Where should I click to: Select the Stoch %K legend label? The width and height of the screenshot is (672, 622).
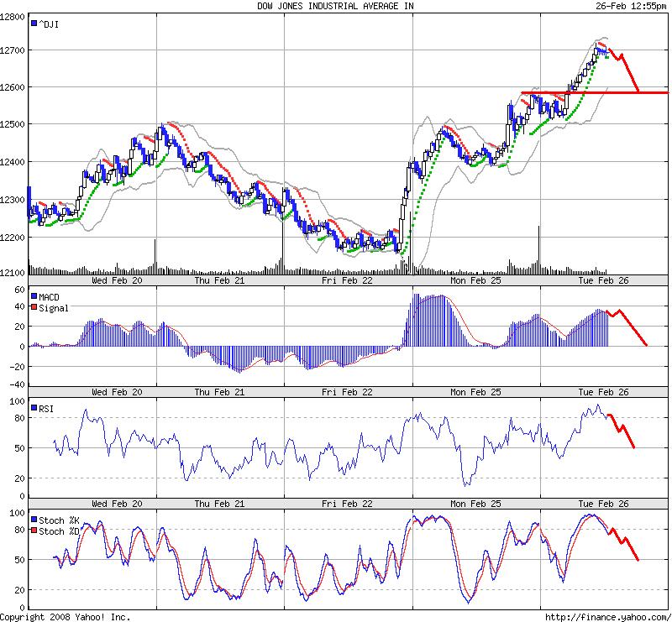pyautogui.click(x=59, y=520)
